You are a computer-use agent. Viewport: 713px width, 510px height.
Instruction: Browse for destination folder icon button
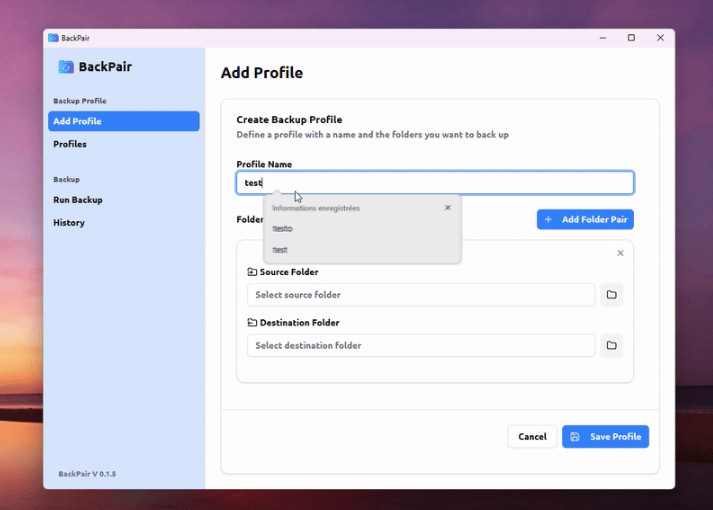click(611, 345)
